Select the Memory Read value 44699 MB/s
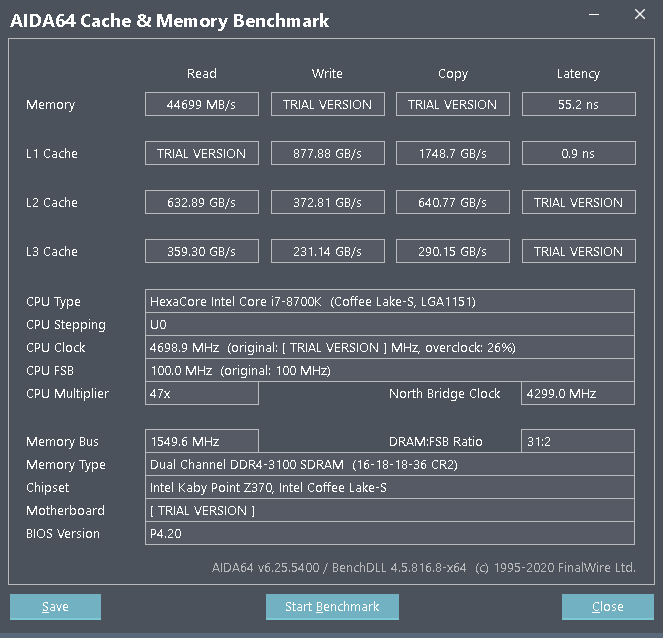Image resolution: width=663 pixels, height=638 pixels. point(202,104)
